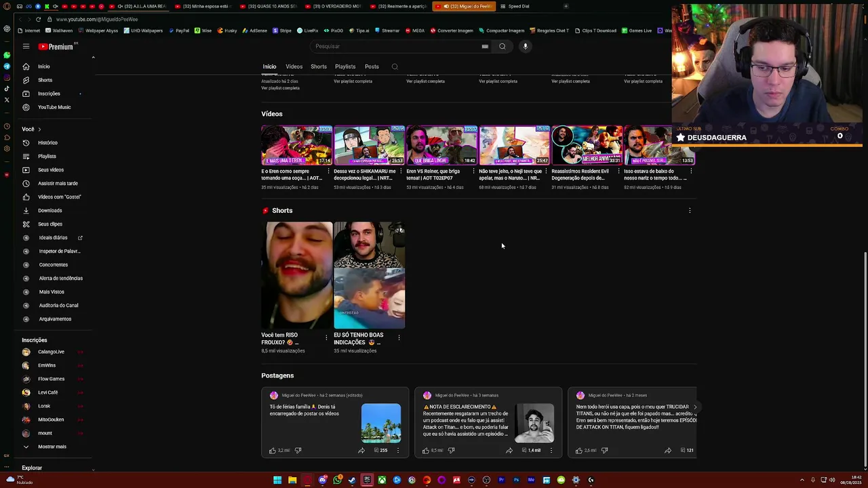Viewport: 868px width, 488px height.
Task: Switch to the Posts channel tab
Action: click(372, 66)
